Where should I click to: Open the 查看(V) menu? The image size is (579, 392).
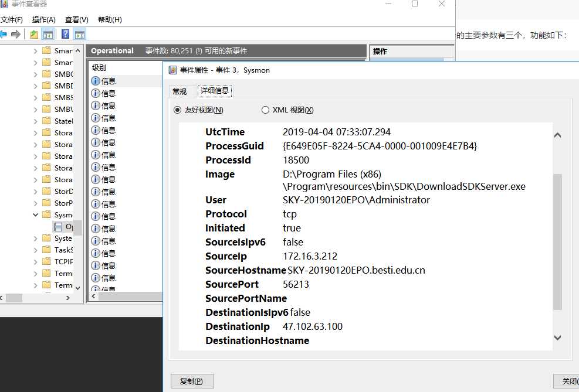[76, 19]
